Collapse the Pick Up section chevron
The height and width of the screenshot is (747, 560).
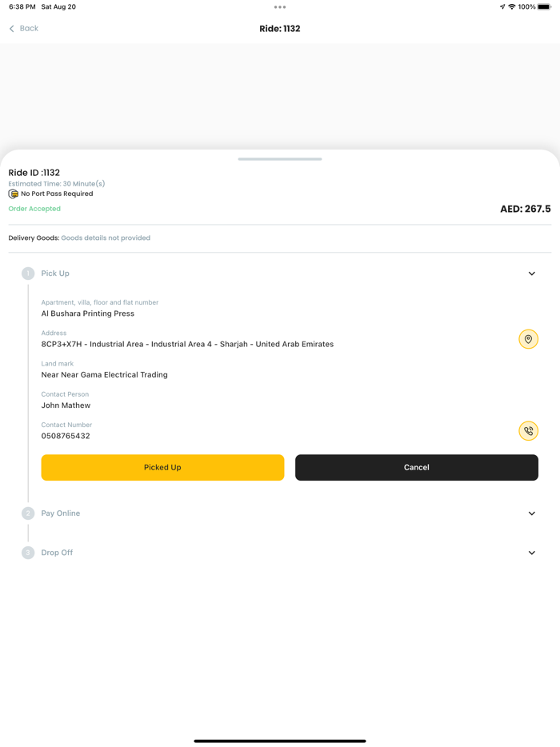click(531, 273)
